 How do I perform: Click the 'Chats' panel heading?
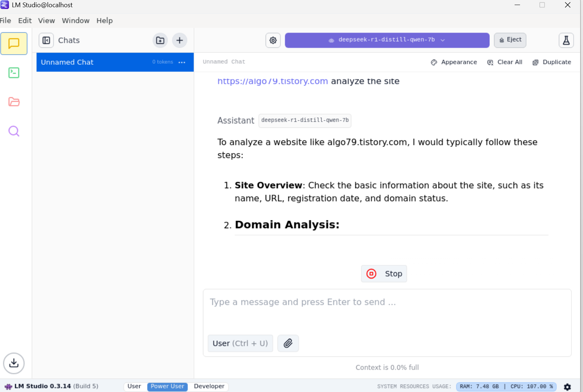(x=69, y=40)
